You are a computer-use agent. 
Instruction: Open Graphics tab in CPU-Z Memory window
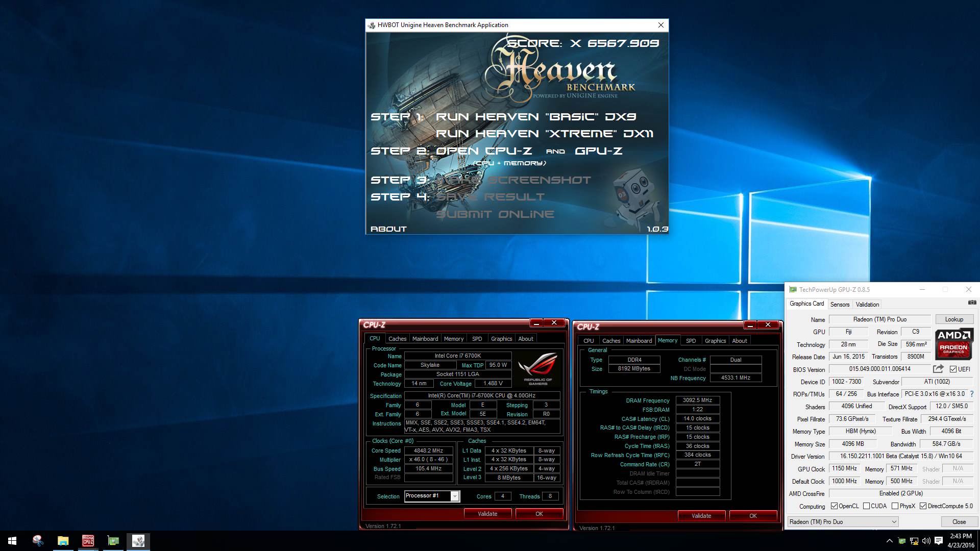click(715, 341)
